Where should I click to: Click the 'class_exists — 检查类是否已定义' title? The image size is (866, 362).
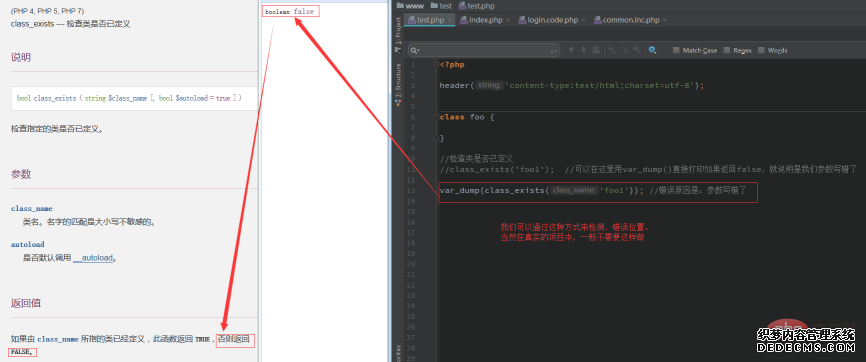pyautogui.click(x=71, y=24)
